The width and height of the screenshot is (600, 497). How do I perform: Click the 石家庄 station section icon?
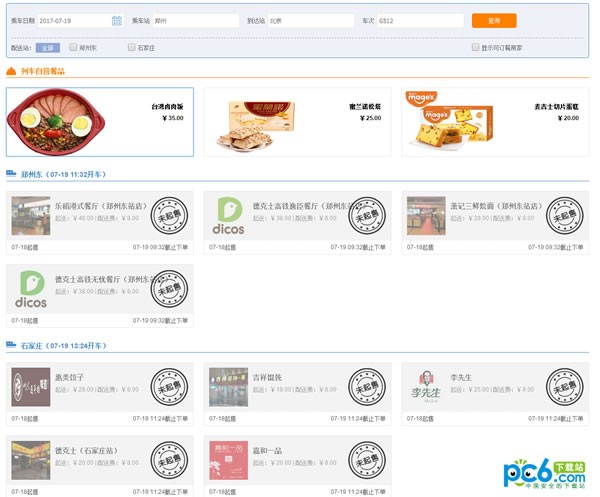coord(11,346)
